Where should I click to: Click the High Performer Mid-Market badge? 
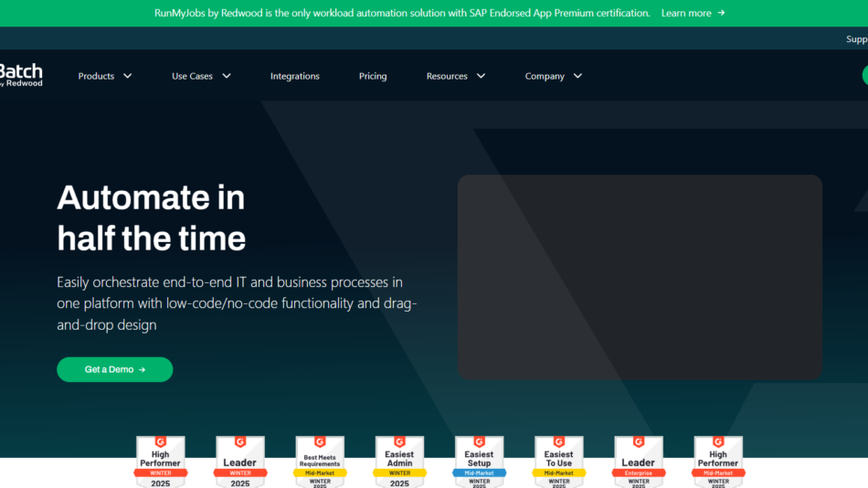[x=718, y=461]
